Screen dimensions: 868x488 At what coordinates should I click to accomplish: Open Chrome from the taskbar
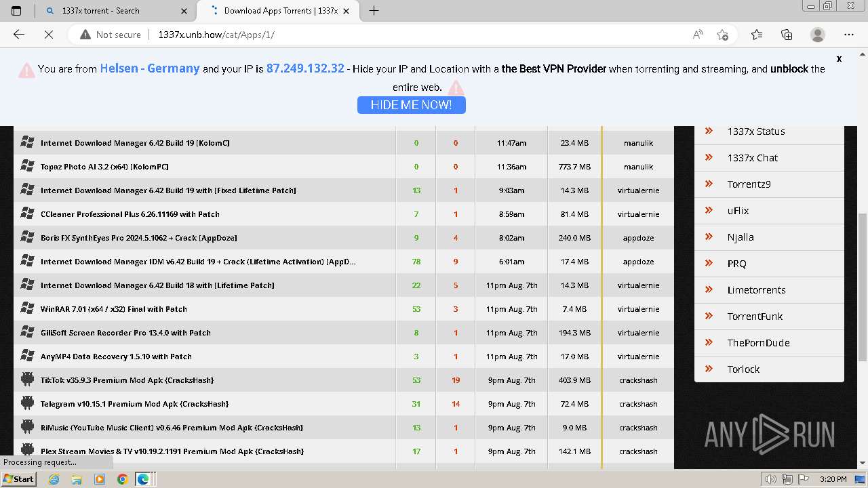pyautogui.click(x=122, y=479)
